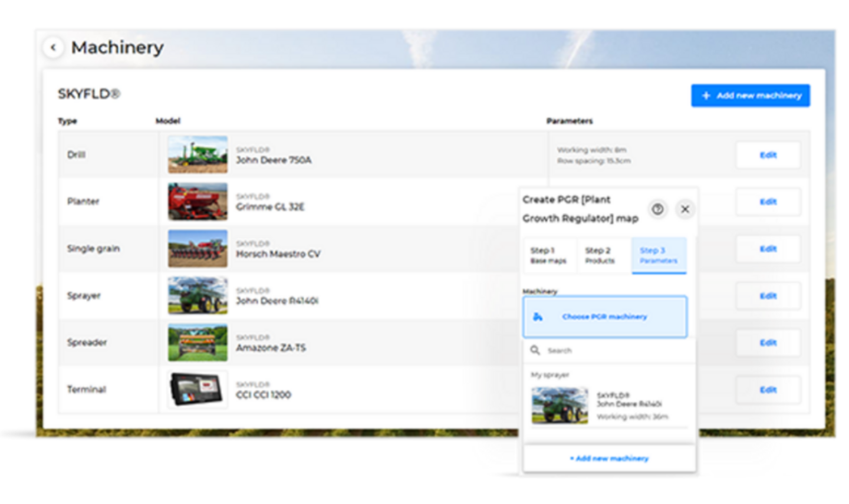Open the Grimme GL 32E planter thumbnail
The height and width of the screenshot is (504, 849).
198,202
